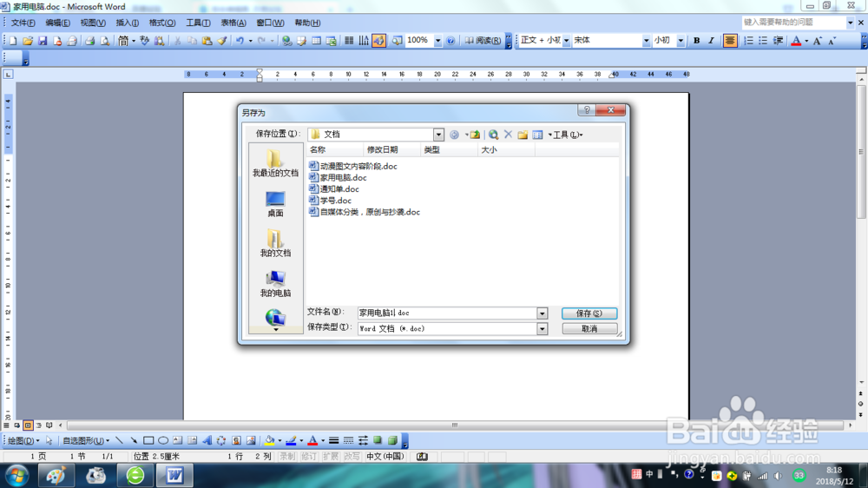Viewport: 868px width, 488px height.
Task: Click the Line Color pen swatch
Action: pos(291,441)
